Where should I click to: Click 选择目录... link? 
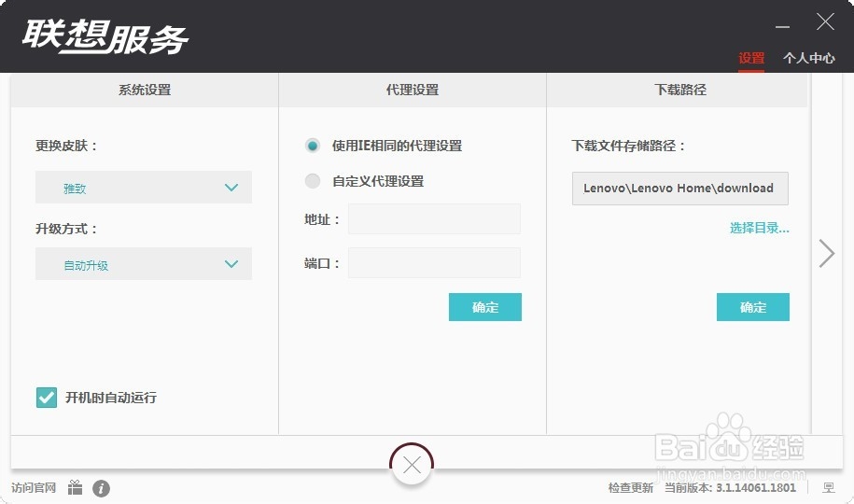[x=759, y=228]
